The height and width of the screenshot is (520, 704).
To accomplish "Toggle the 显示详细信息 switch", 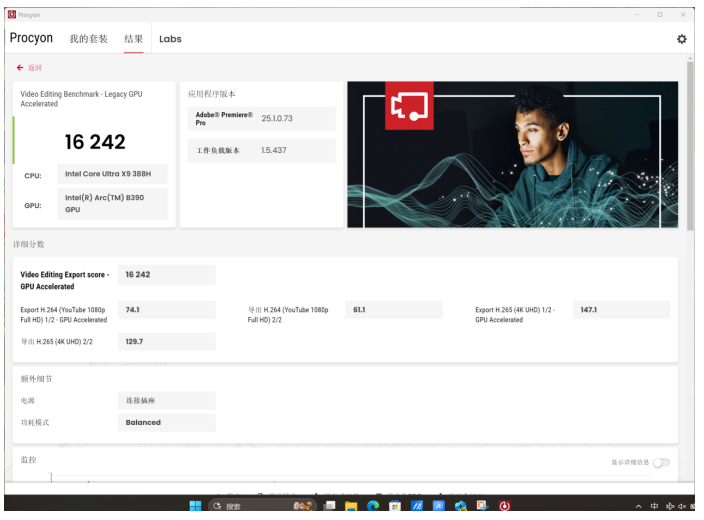I will [661, 462].
